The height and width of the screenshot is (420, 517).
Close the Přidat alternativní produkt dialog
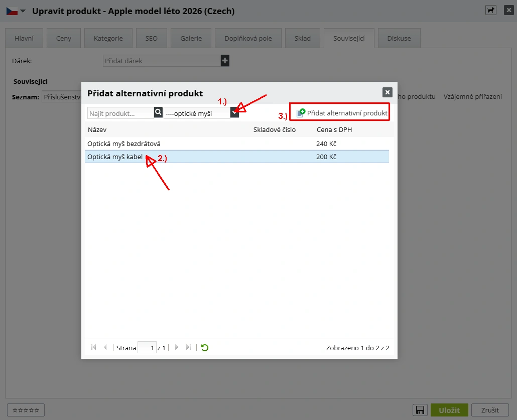point(387,92)
